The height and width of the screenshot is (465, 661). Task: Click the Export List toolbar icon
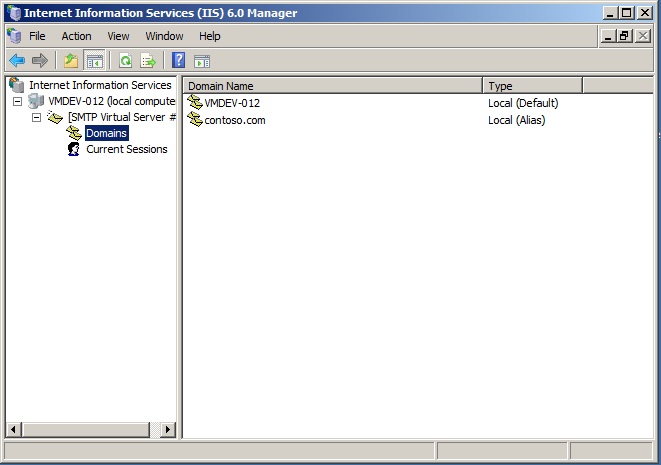tap(148, 61)
